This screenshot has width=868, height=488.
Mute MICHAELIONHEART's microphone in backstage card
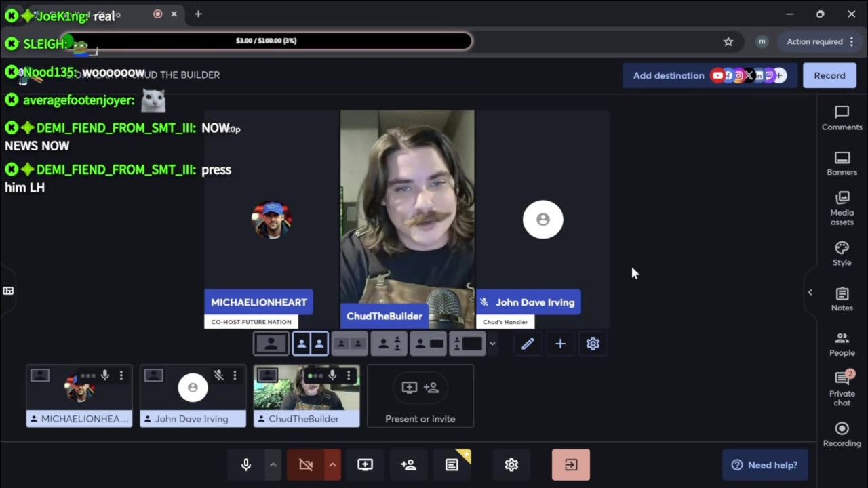(104, 375)
